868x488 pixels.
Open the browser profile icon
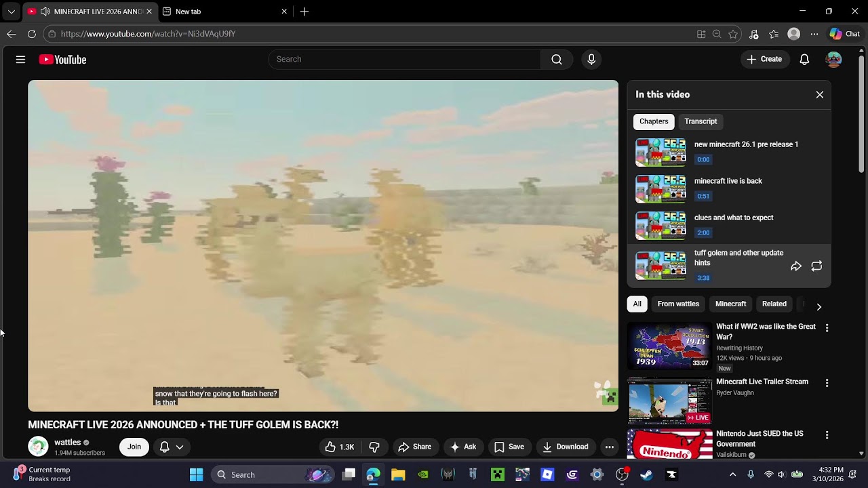(x=794, y=34)
